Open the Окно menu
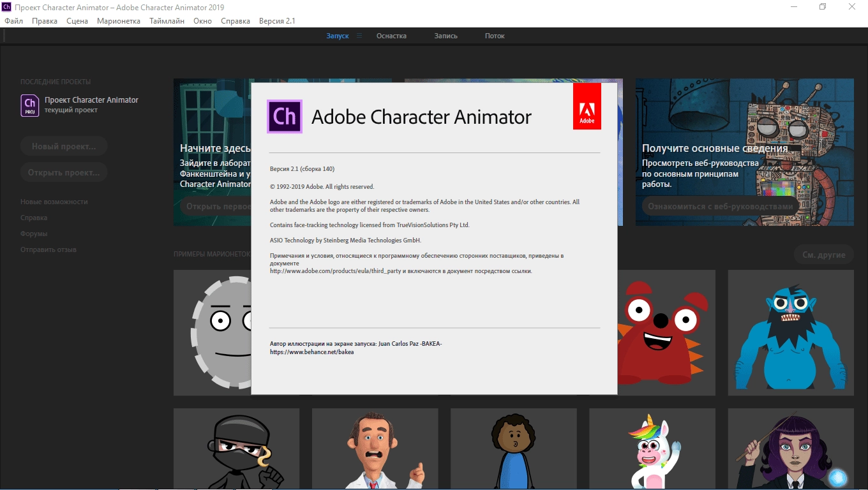The image size is (868, 490). pos(202,20)
